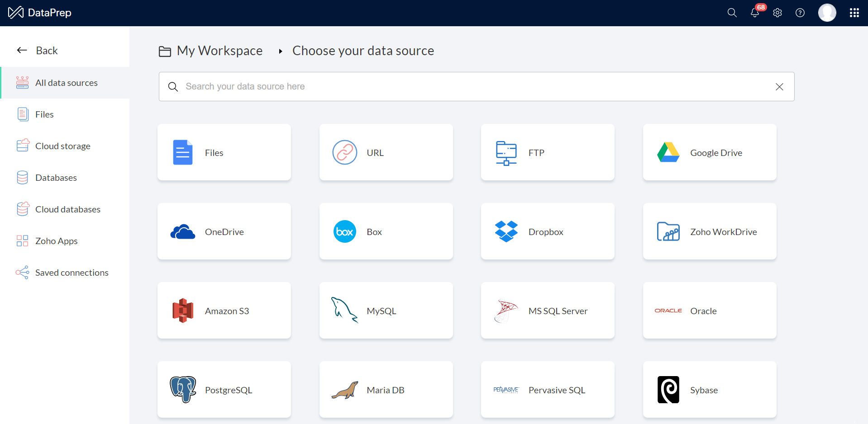Click the MySQL dolphin icon
Screen dimensions: 868x424
coord(345,310)
